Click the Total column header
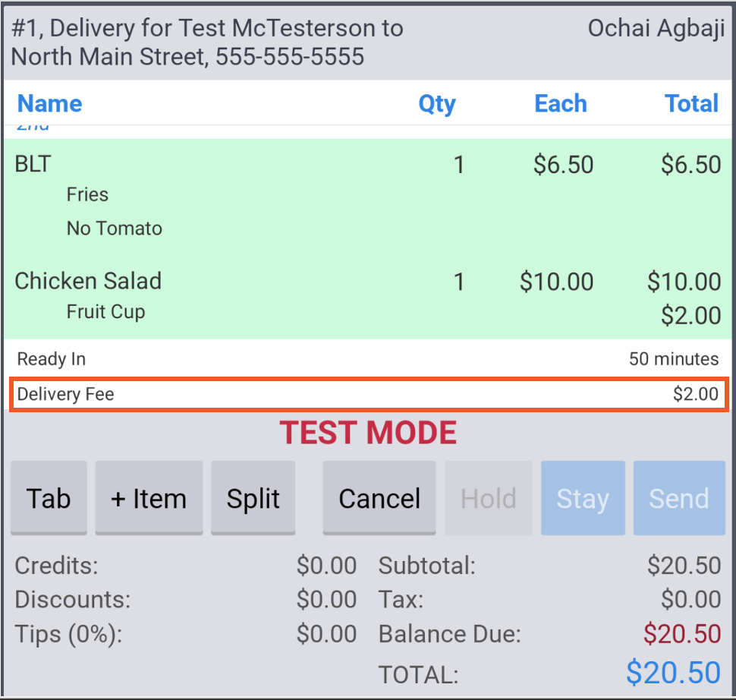Viewport: 736px width, 700px height. coord(691,103)
